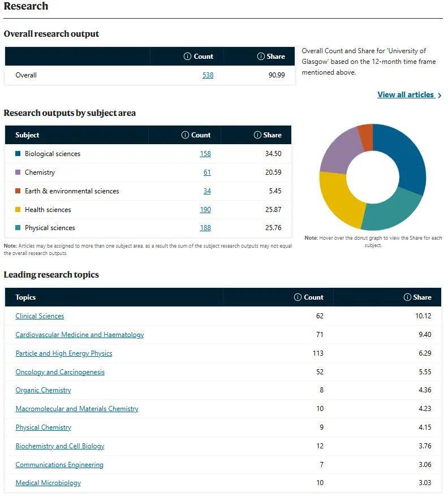The width and height of the screenshot is (448, 497).
Task: Open Particle and High Energy Physics topic
Action: (64, 353)
